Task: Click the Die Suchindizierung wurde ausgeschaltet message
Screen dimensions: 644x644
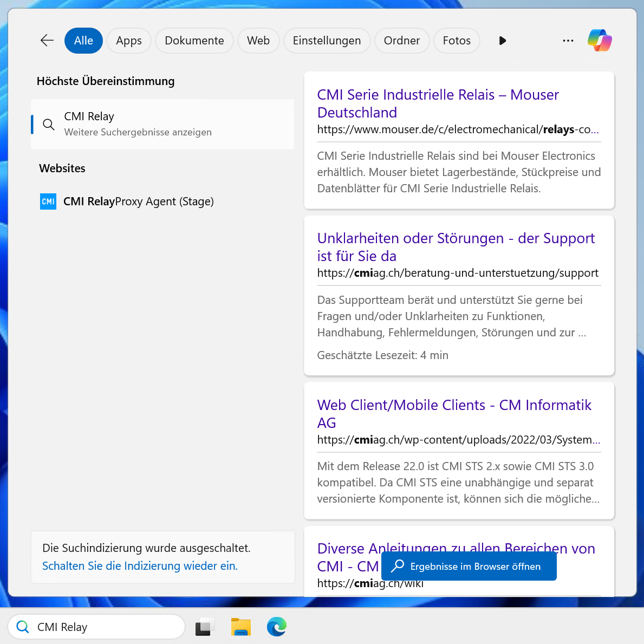Action: click(146, 548)
